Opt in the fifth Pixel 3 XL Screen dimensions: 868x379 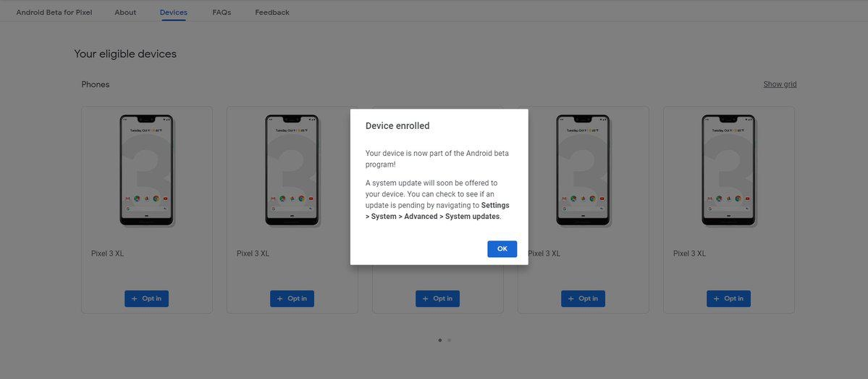pos(728,299)
